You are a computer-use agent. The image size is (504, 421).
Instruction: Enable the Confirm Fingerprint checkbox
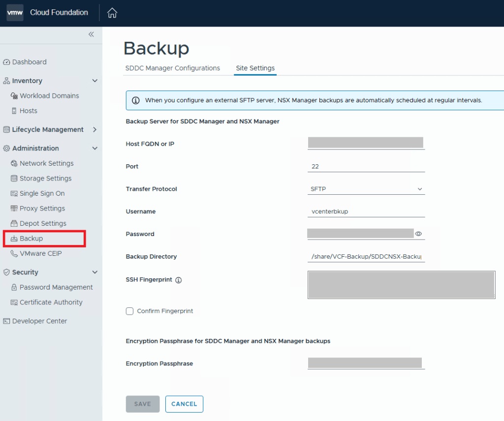pyautogui.click(x=130, y=311)
